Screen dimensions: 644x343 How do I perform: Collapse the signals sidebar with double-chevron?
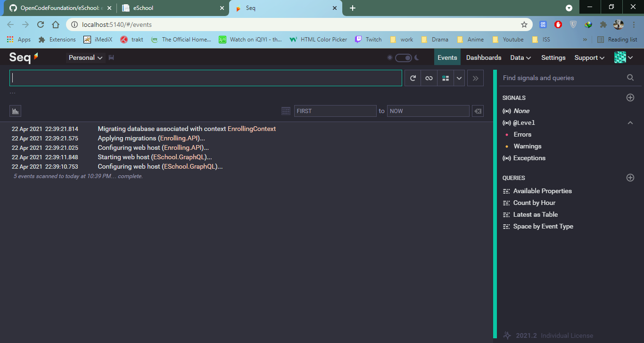click(475, 78)
